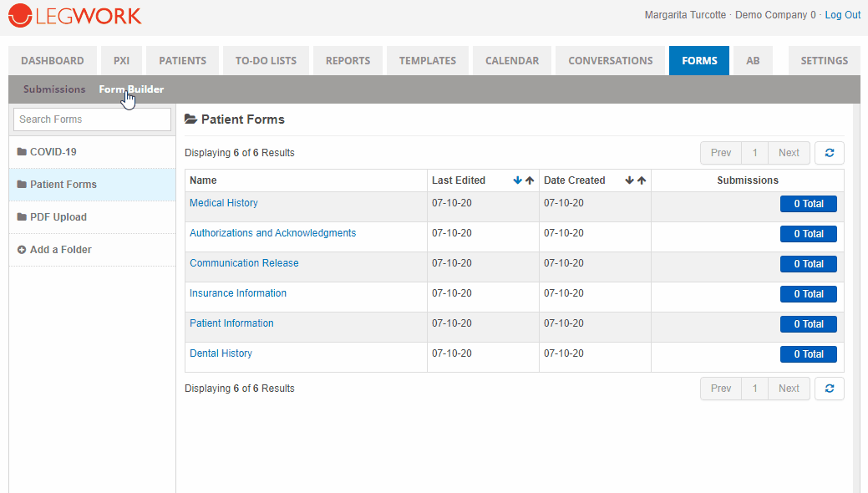Sort Last Edited column descending arrow

(518, 180)
